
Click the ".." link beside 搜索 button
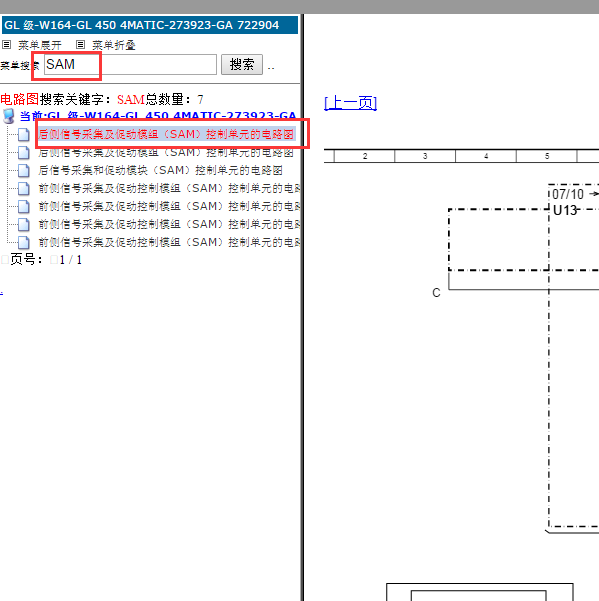coord(271,67)
